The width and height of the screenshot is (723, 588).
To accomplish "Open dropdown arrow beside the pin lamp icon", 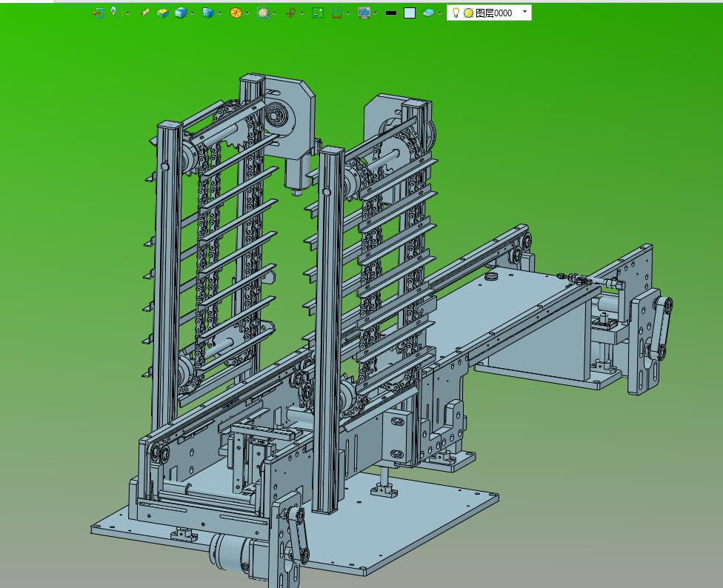I will click(127, 13).
